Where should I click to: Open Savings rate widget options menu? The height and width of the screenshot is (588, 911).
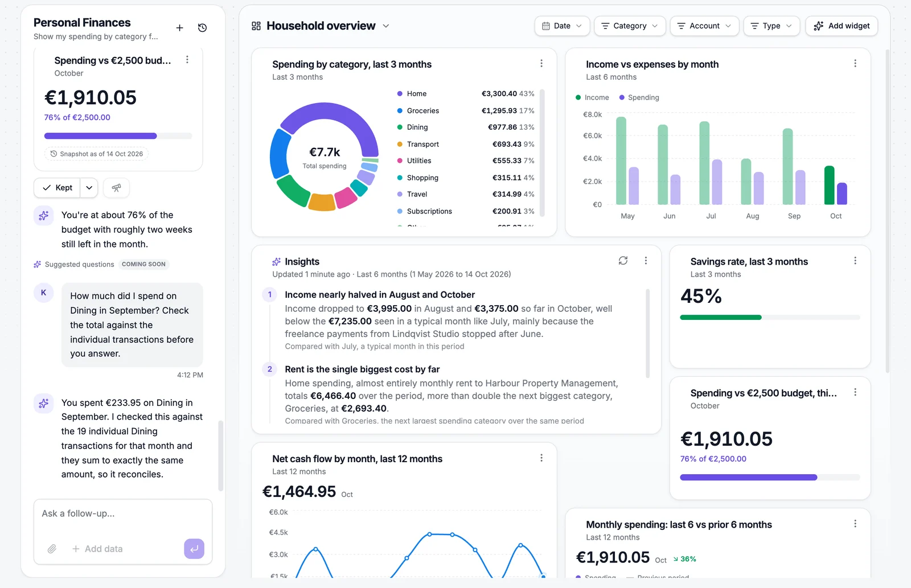tap(855, 261)
